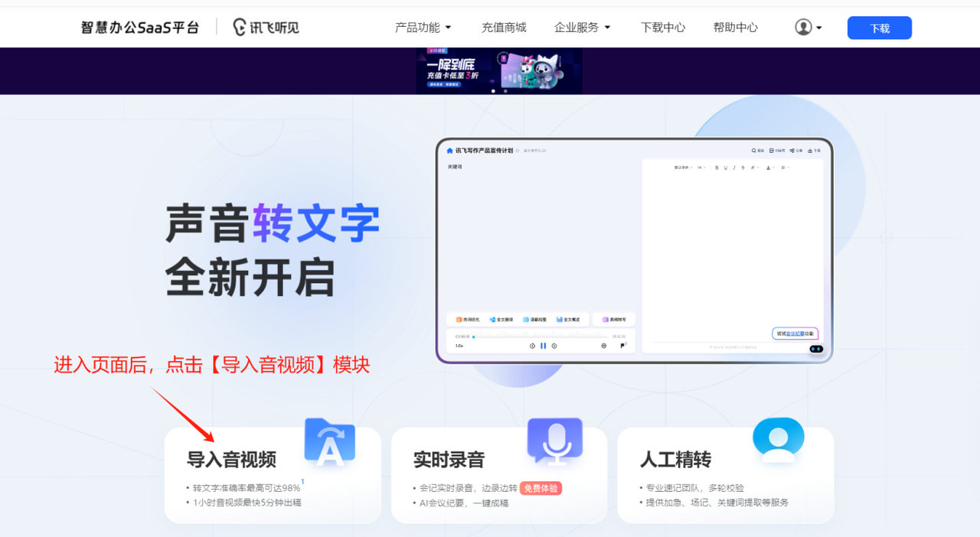
Task: Click the 导入音视频 folder icon
Action: tap(329, 441)
